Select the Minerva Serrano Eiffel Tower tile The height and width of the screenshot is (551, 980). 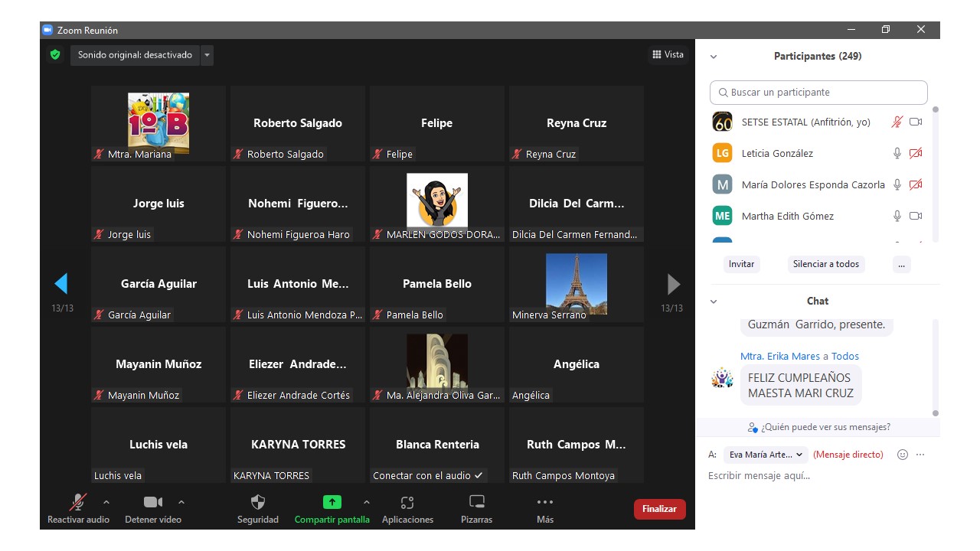click(x=577, y=284)
